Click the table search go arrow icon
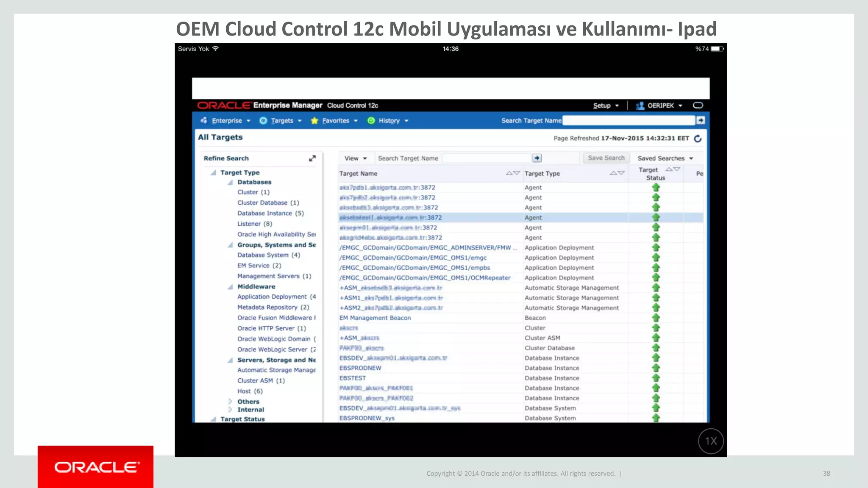Image resolution: width=868 pixels, height=488 pixels. (537, 158)
